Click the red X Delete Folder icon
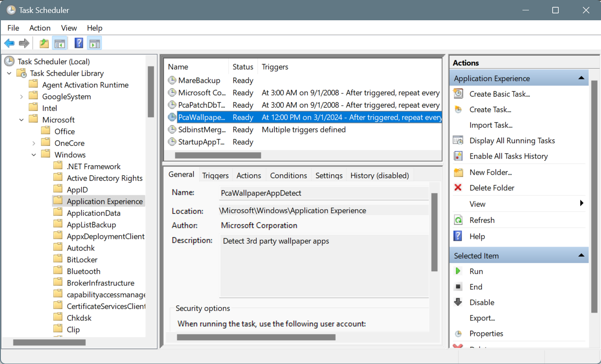Screen dimensions: 601x364 458,188
